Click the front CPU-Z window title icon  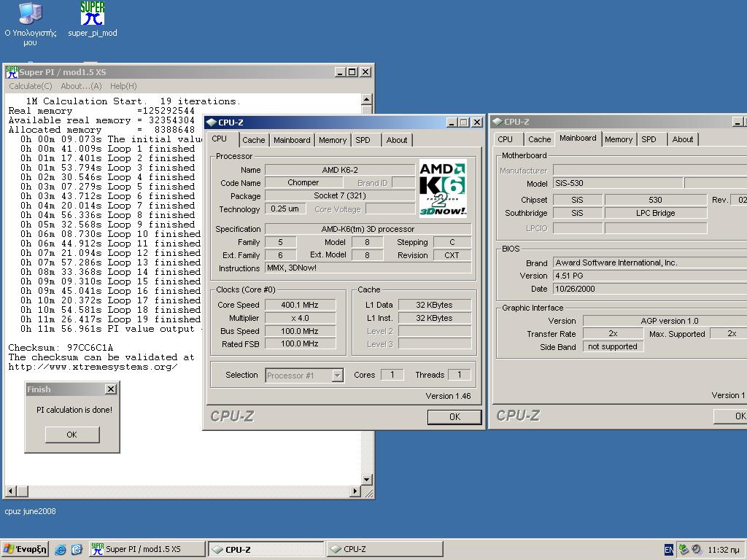[212, 122]
